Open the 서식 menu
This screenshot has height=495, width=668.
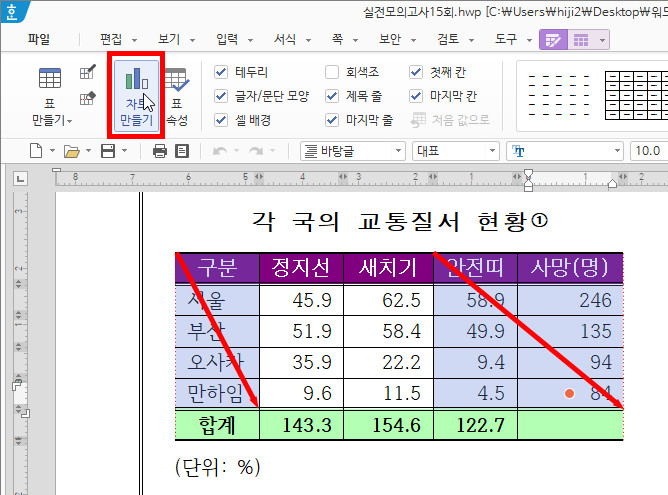pos(285,39)
